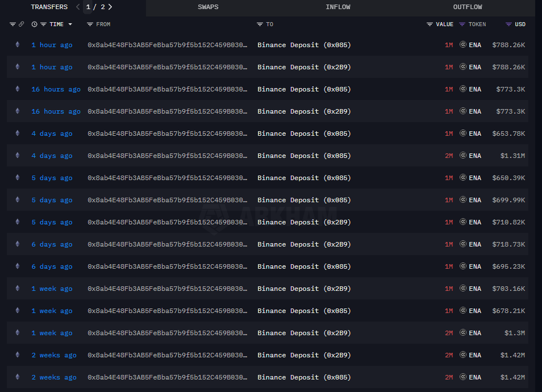
Task: Switch to the OUTFLOW tab
Action: 468,7
